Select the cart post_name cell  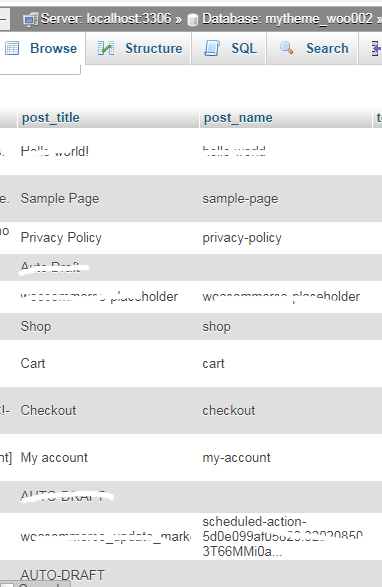(286, 364)
